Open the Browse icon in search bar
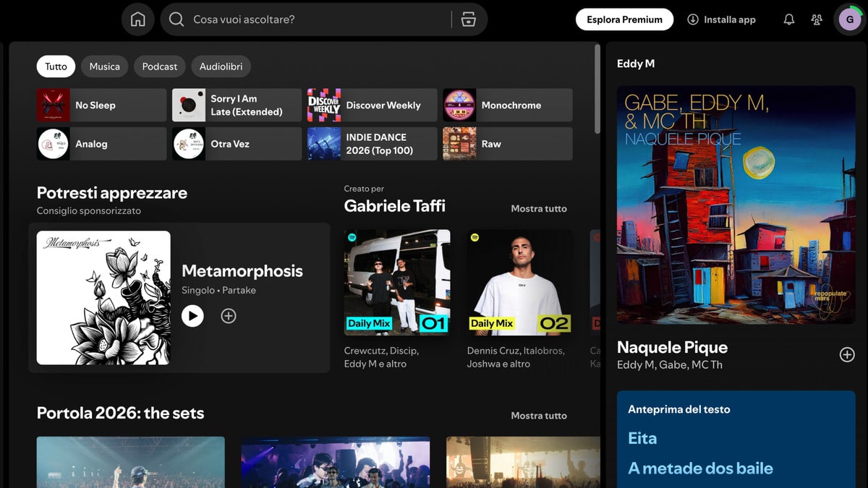868x488 pixels. (469, 20)
